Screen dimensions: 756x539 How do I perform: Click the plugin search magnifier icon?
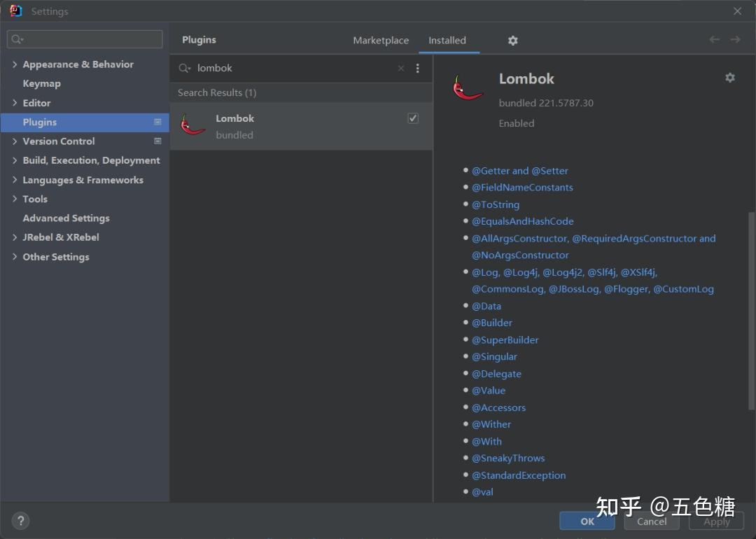coord(184,68)
